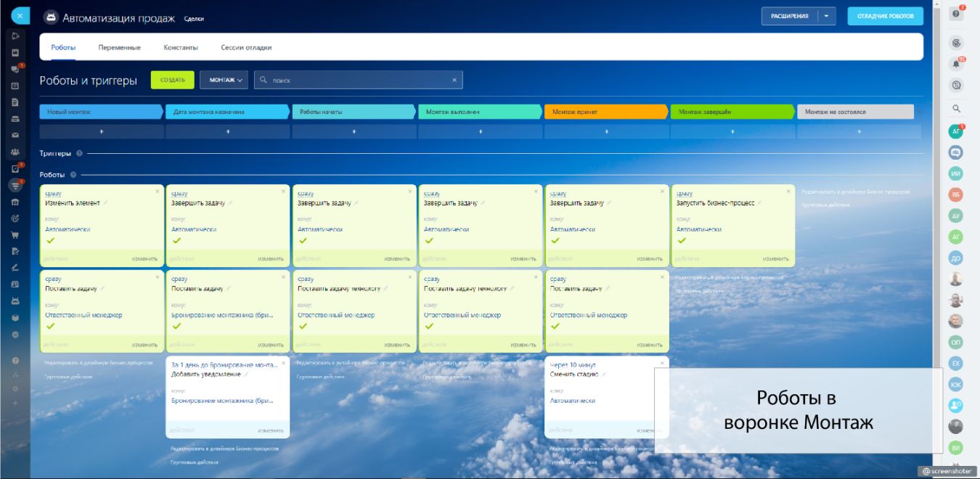The width and height of the screenshot is (980, 479).
Task: Select the Новый монтаж stage header
Action: [102, 112]
